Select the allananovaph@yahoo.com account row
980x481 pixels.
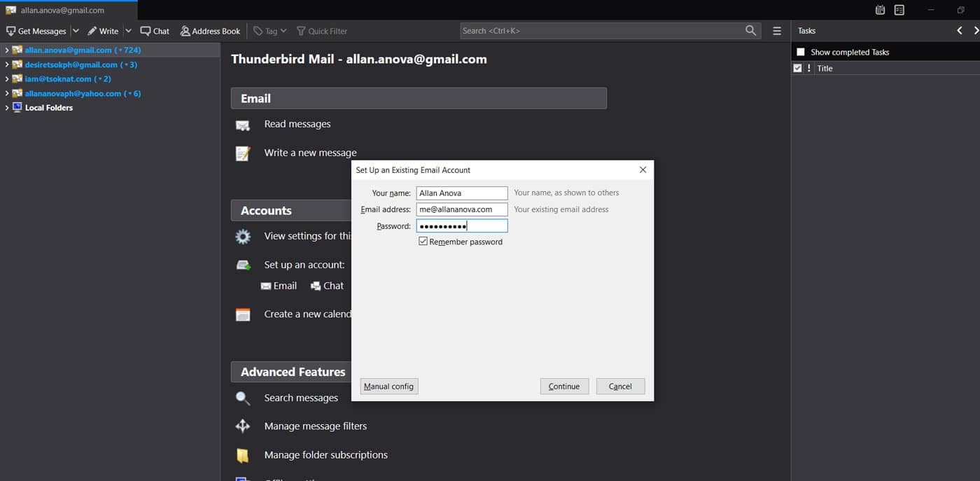[110, 93]
